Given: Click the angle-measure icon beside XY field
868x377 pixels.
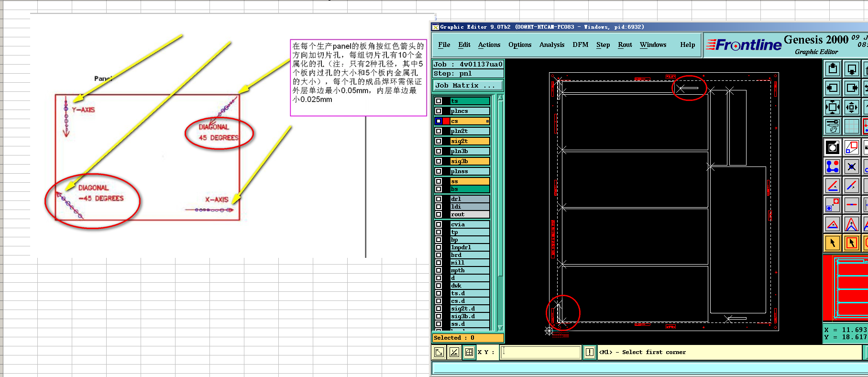Looking at the screenshot, I should click(454, 353).
